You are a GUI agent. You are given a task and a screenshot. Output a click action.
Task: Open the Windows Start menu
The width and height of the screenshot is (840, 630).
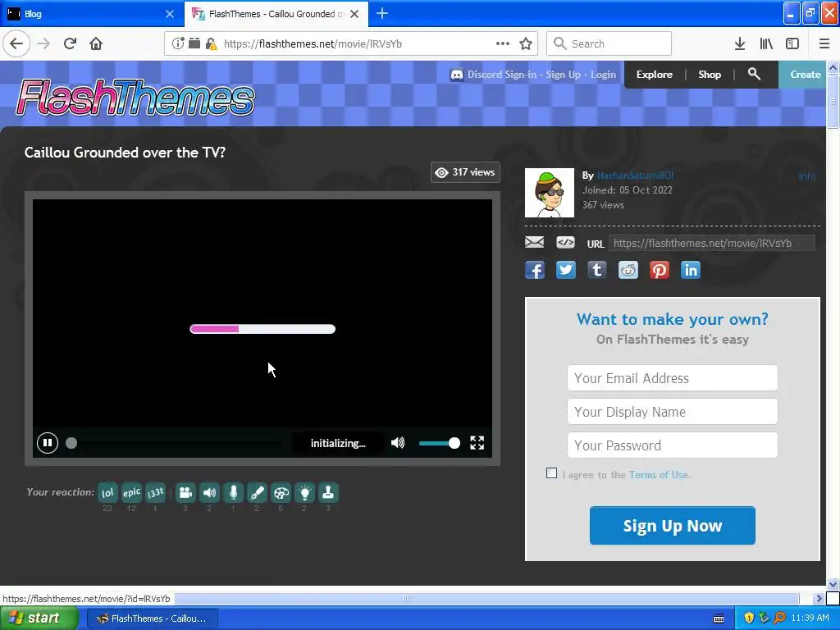click(39, 619)
